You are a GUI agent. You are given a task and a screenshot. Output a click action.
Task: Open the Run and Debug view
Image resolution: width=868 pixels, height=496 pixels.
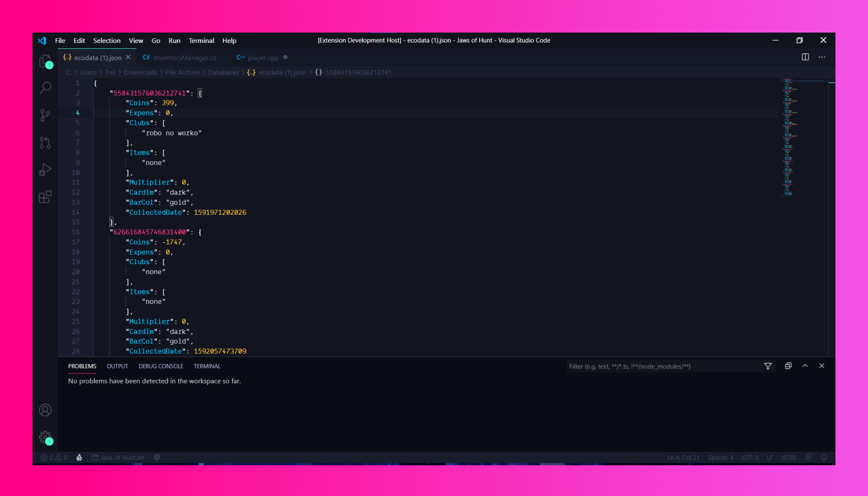click(x=45, y=169)
